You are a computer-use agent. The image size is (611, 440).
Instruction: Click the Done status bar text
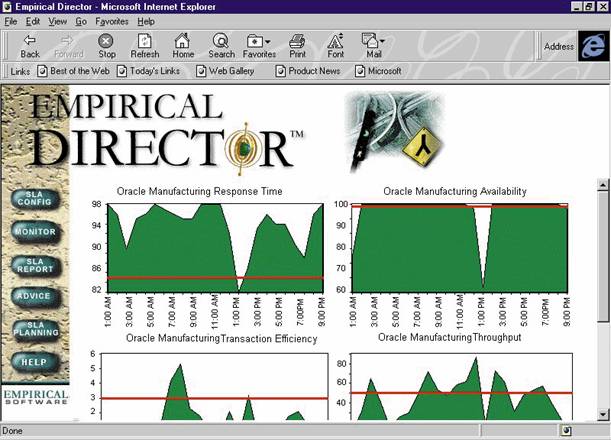12,431
